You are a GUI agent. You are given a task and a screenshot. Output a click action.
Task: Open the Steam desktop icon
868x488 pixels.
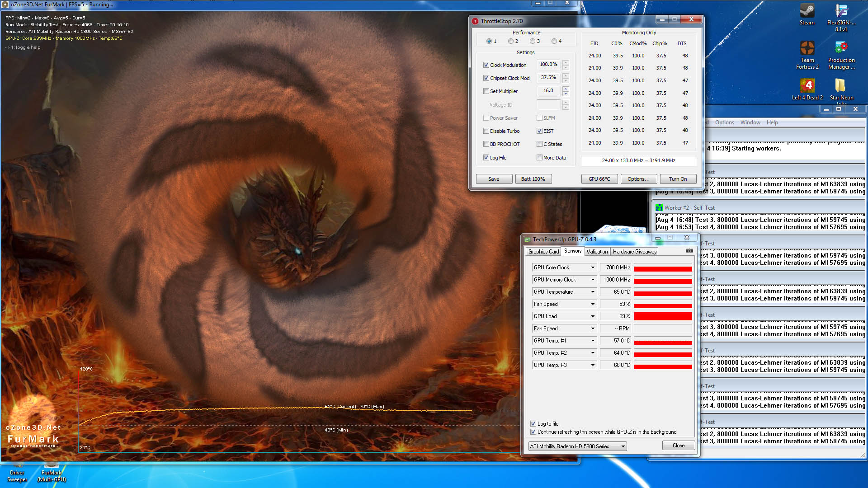click(807, 14)
